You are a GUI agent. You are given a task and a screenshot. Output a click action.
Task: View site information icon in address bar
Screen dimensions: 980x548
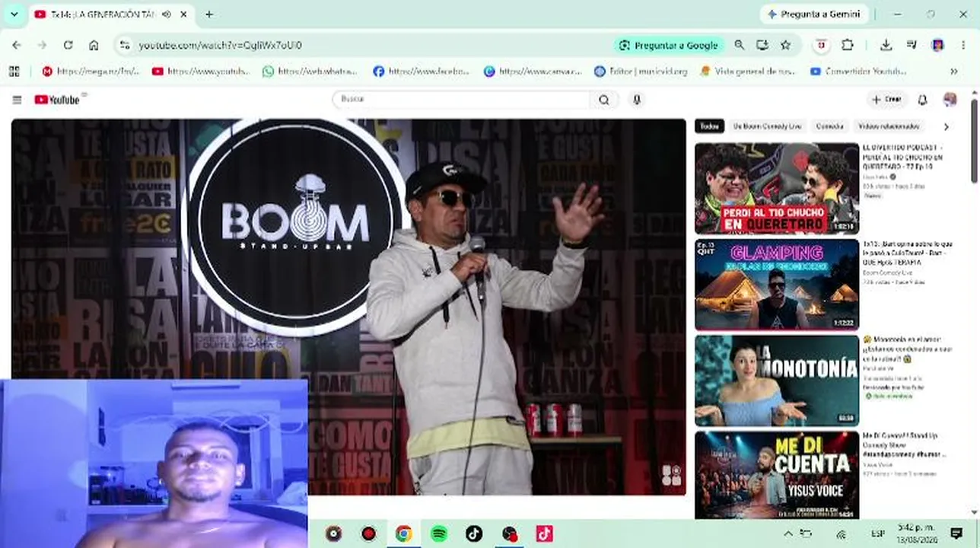126,45
